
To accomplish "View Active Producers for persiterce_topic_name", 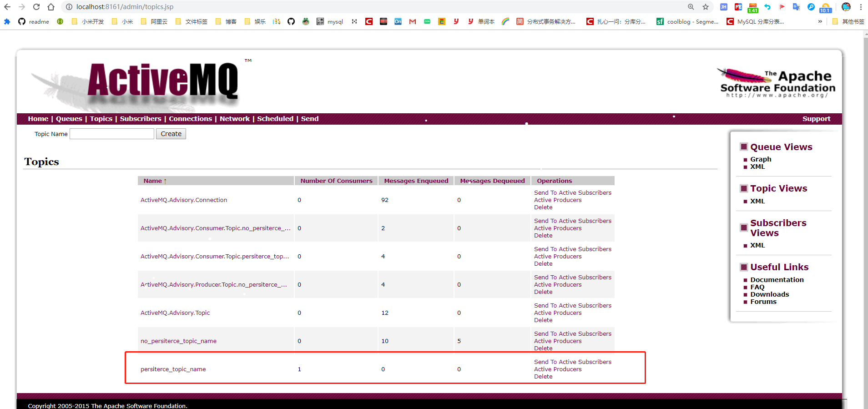I will coord(558,369).
